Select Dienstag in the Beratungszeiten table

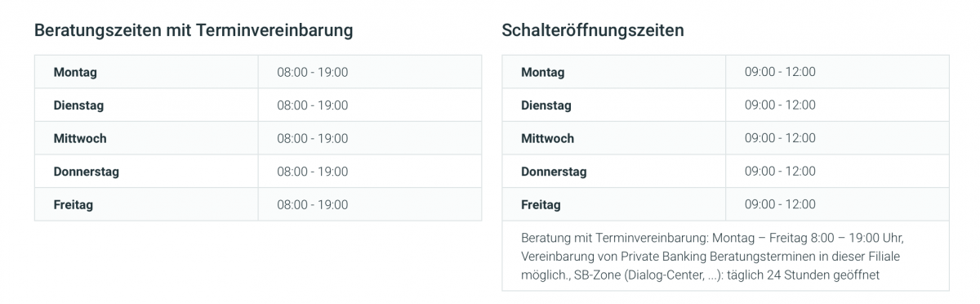pos(78,105)
